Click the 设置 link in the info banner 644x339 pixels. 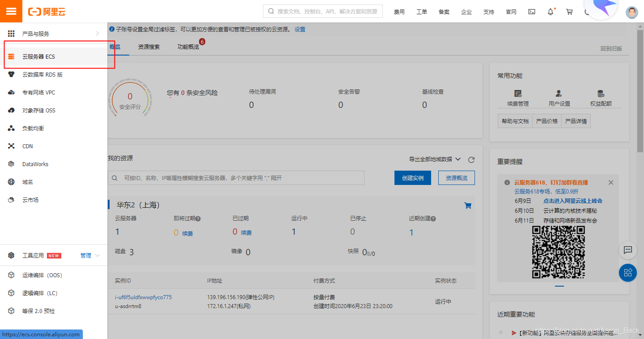[x=300, y=30]
